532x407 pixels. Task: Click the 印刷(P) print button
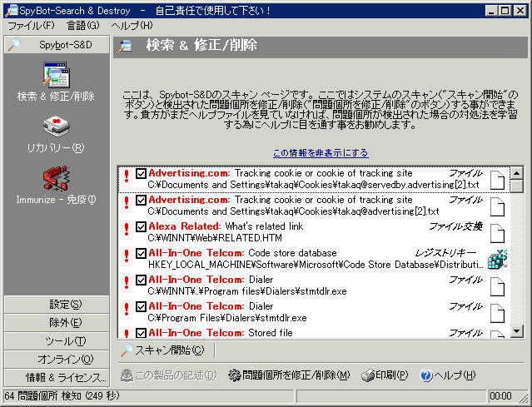click(x=385, y=375)
